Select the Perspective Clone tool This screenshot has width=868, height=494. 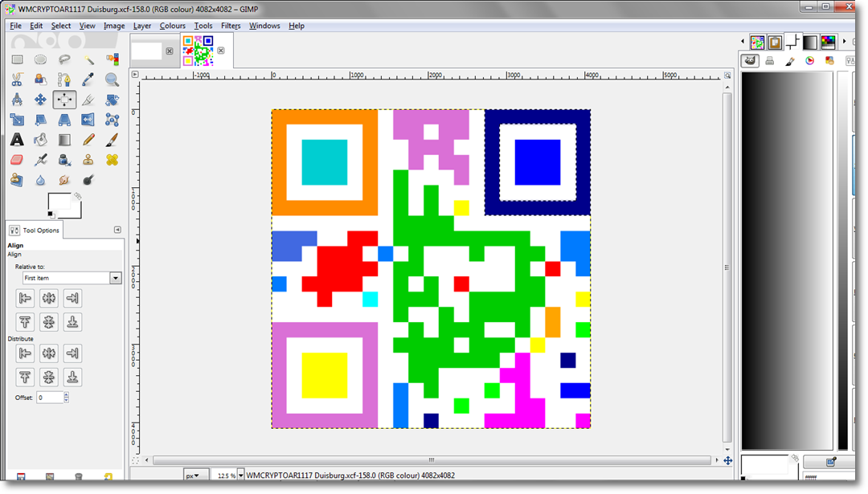point(17,180)
